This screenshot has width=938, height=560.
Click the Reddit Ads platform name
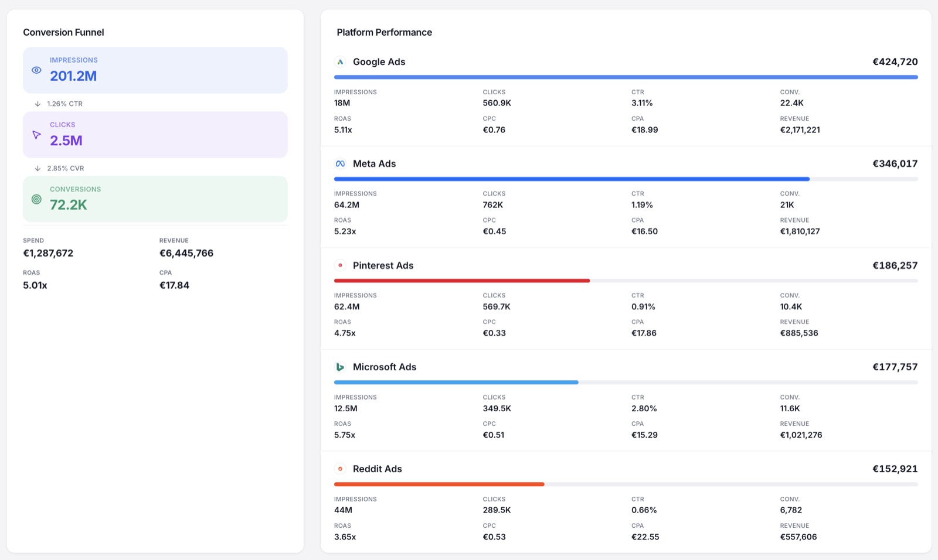click(378, 469)
